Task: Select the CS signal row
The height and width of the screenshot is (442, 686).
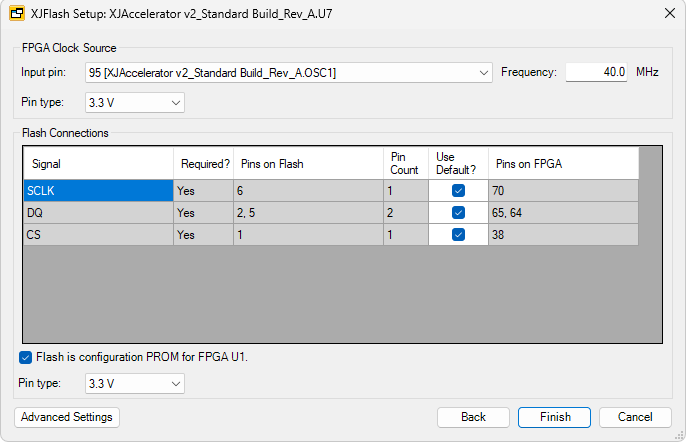Action: (97, 234)
